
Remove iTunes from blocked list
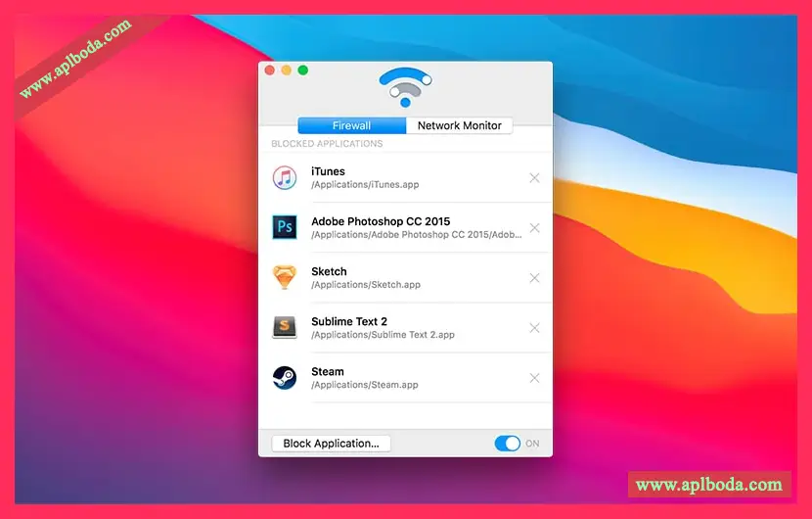(x=534, y=178)
